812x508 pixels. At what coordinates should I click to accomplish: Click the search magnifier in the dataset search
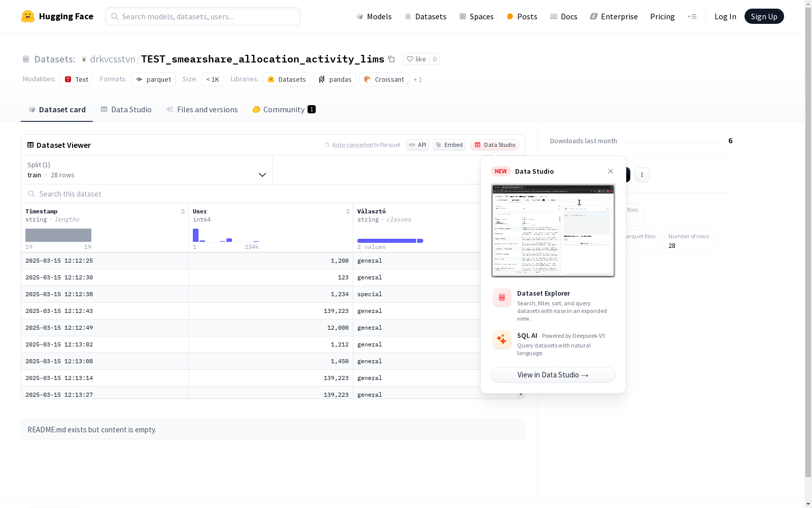[x=31, y=194]
